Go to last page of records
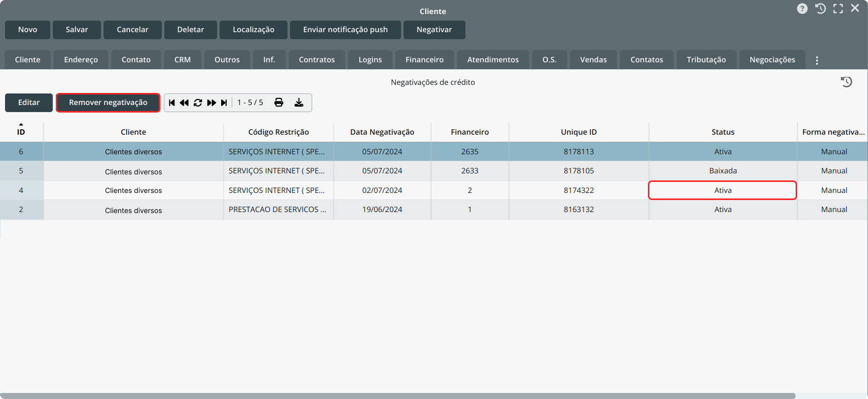 tap(224, 103)
